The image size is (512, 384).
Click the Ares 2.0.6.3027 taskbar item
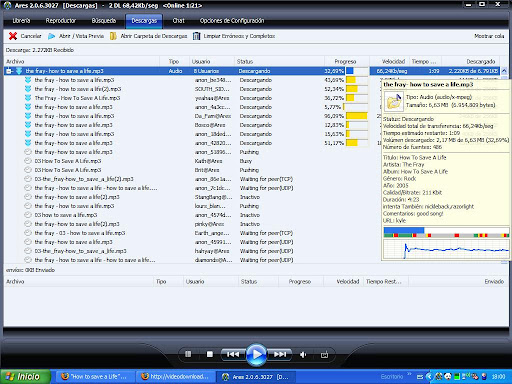click(256, 377)
